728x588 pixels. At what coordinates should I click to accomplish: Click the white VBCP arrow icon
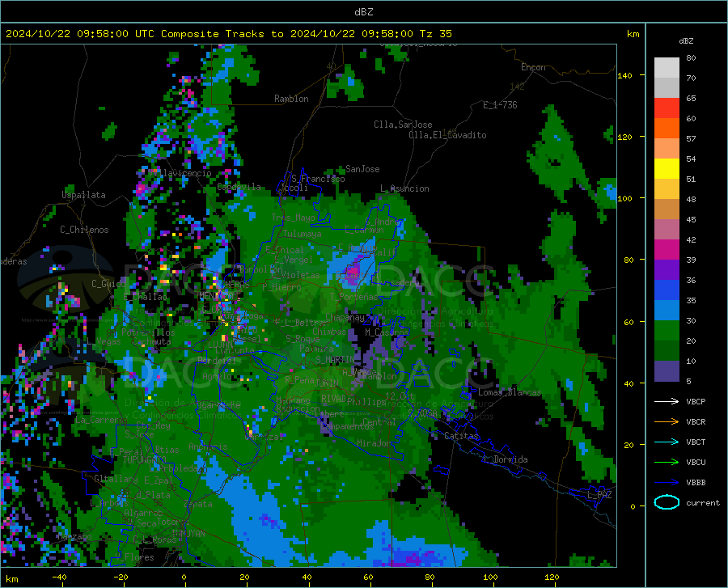667,401
